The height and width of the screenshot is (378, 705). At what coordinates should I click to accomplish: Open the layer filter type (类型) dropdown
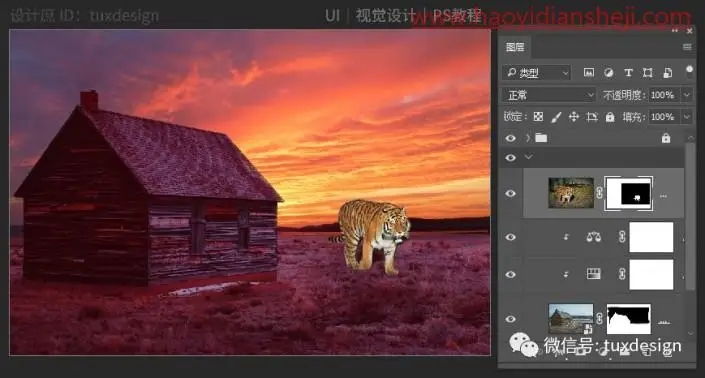536,72
